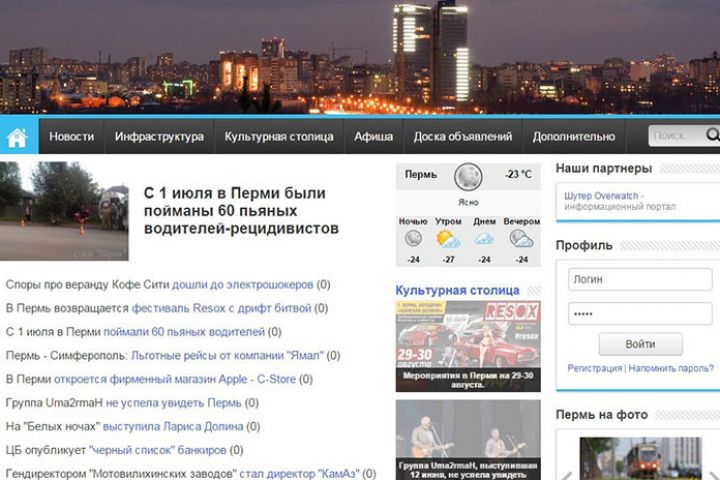Open 'не успела увидеть Пермь' link

click(x=174, y=403)
